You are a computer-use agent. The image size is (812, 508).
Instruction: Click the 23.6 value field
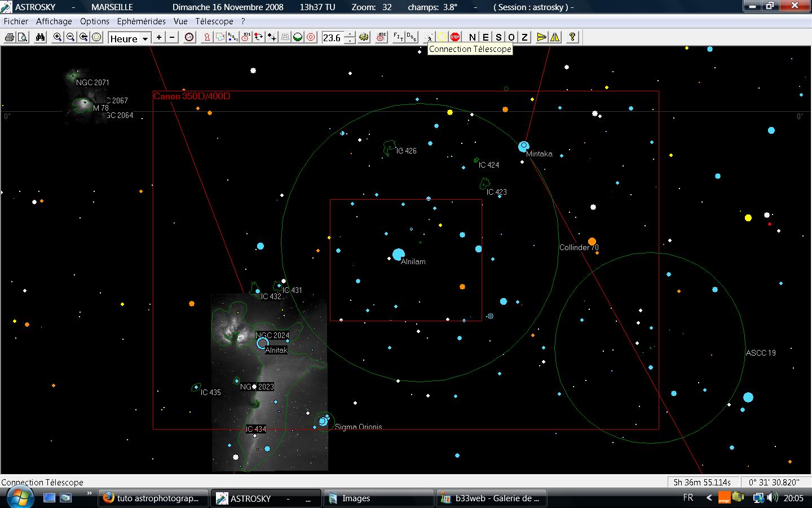[x=333, y=38]
